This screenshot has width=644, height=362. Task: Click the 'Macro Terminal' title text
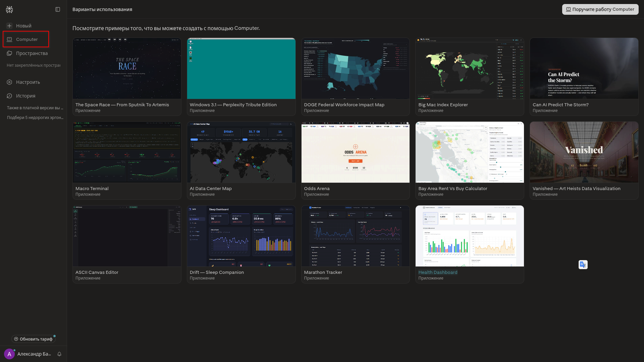click(x=92, y=188)
